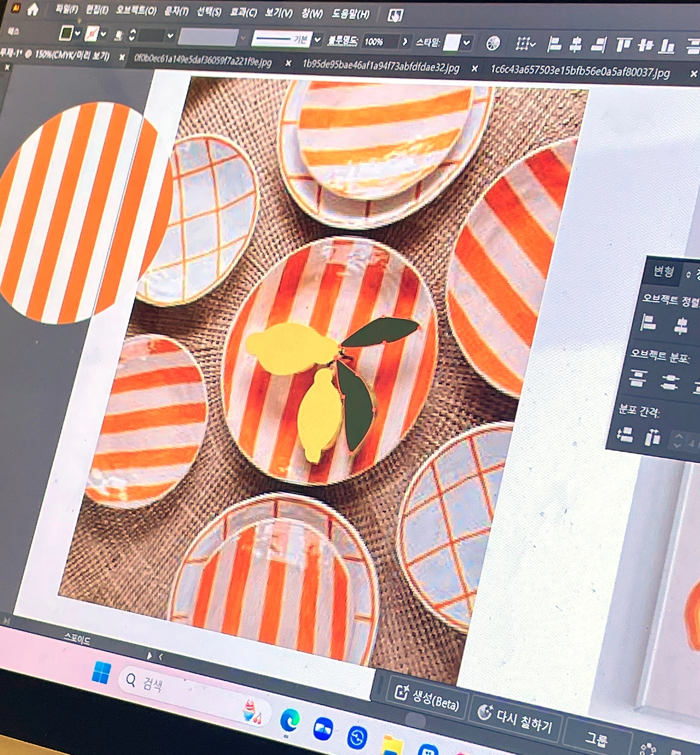Switch to the 0f0b0ec61a149e5daf36059f7a221f9e.jpg tab

pos(203,60)
